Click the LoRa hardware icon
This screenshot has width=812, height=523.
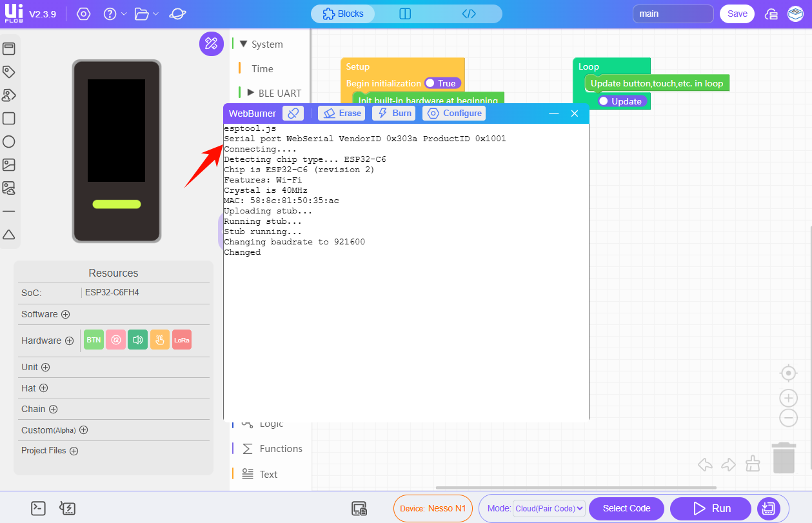pyautogui.click(x=182, y=340)
